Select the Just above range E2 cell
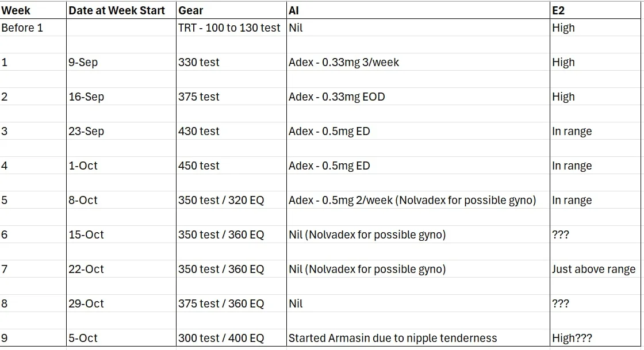 point(595,269)
